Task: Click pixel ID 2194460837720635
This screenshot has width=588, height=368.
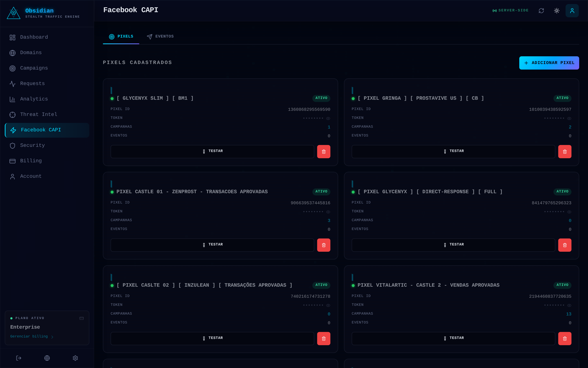Action: 550,296
